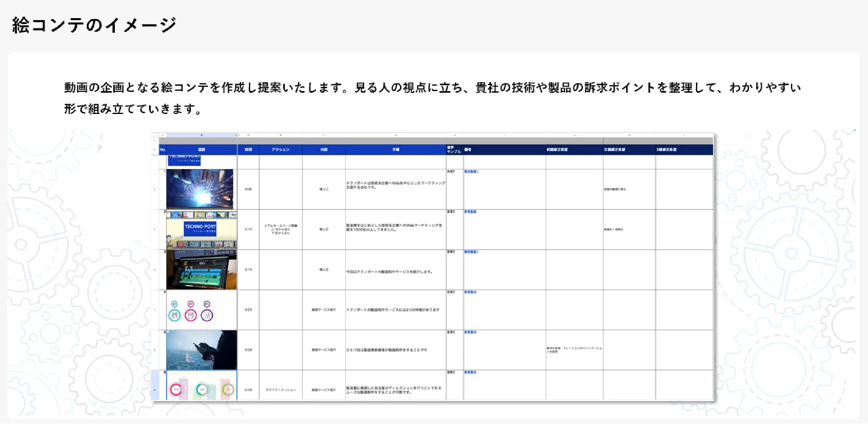Select the donut chart thumbnail in row 6
The height and width of the screenshot is (424, 868).
(202, 385)
